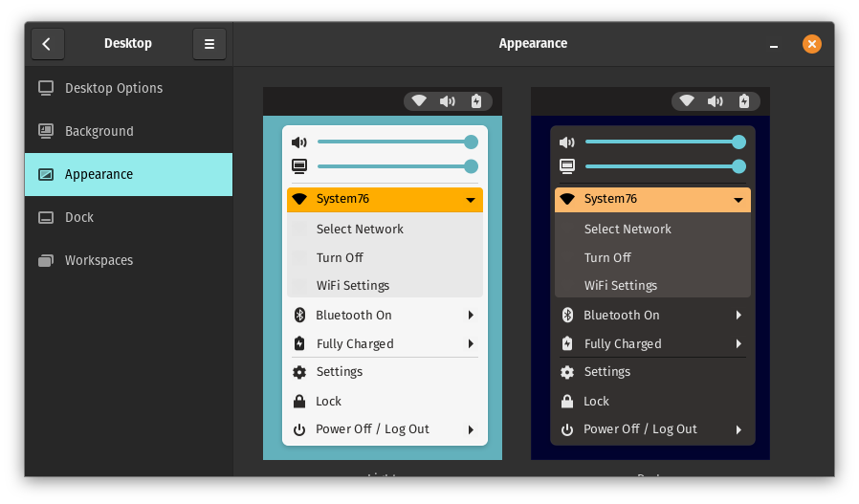Image resolution: width=859 pixels, height=504 pixels.
Task: Go to Desktop Options in sidebar
Action: pos(113,88)
